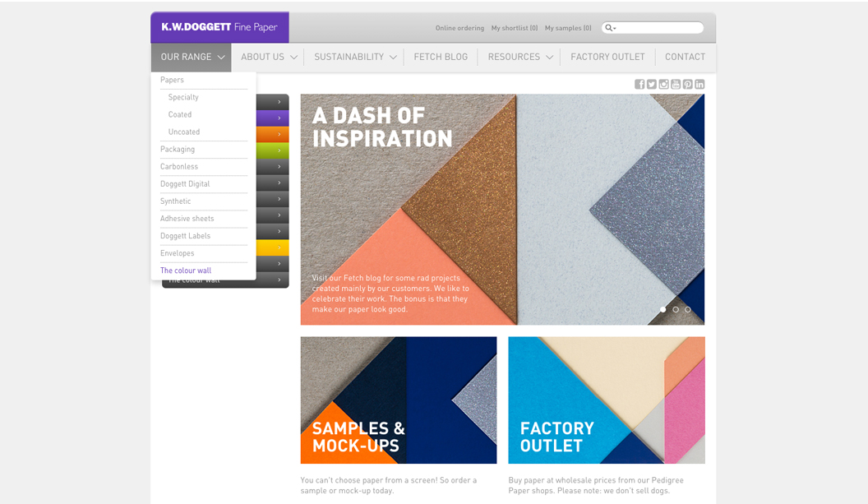Screen dimensions: 868x504
Task: Open the My shortlist (0) link
Action: [515, 28]
